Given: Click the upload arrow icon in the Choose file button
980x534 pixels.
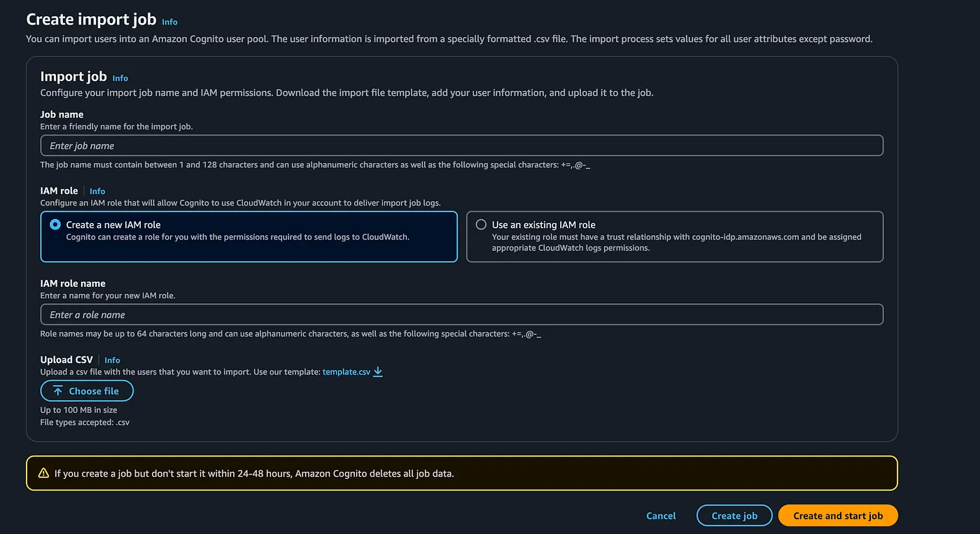Looking at the screenshot, I should pos(57,391).
